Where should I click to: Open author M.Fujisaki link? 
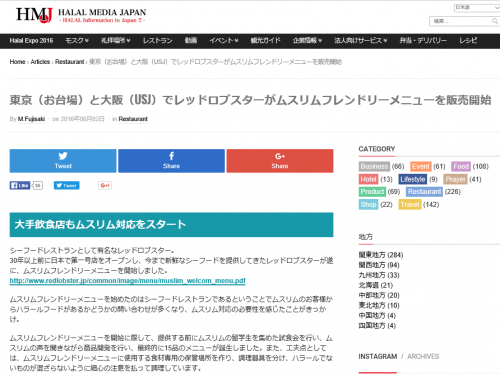[x=31, y=119]
